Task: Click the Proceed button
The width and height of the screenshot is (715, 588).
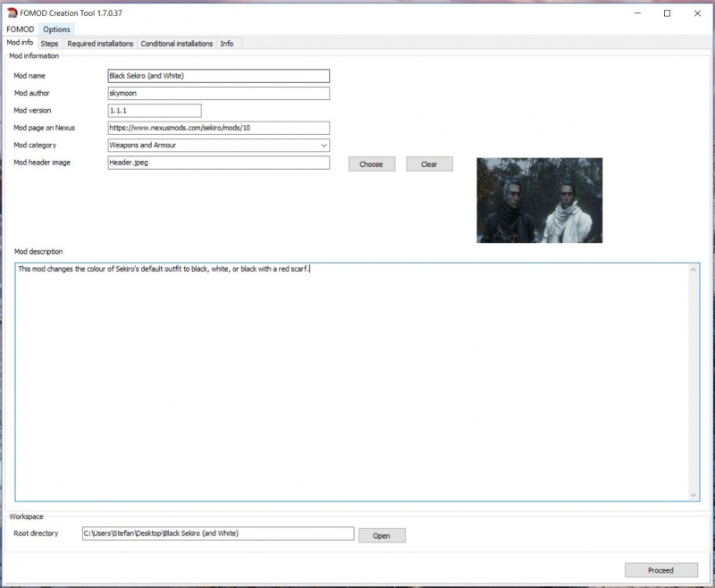Action: coord(661,570)
